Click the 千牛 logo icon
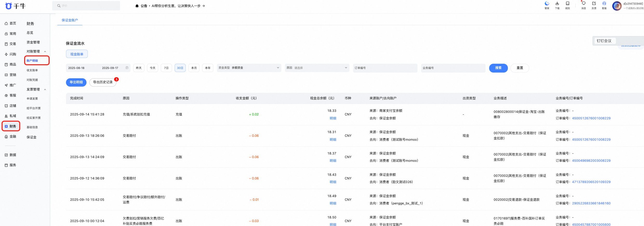Viewport: 644px width, 226px height. click(x=9, y=6)
